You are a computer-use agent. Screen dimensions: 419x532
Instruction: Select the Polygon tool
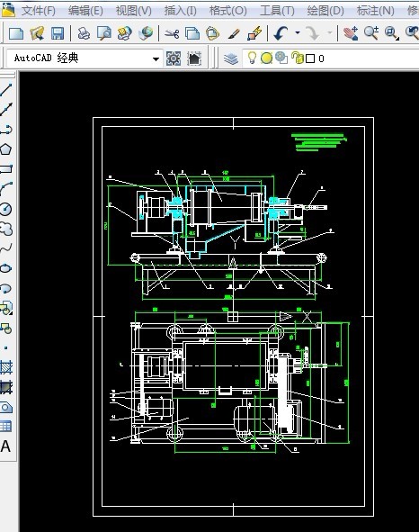(x=6, y=149)
